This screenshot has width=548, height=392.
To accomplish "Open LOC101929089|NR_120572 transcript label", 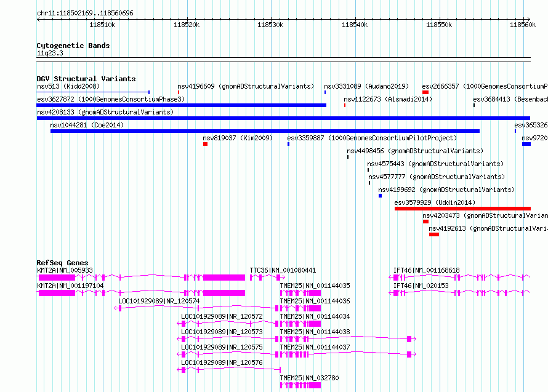I will (x=222, y=316).
